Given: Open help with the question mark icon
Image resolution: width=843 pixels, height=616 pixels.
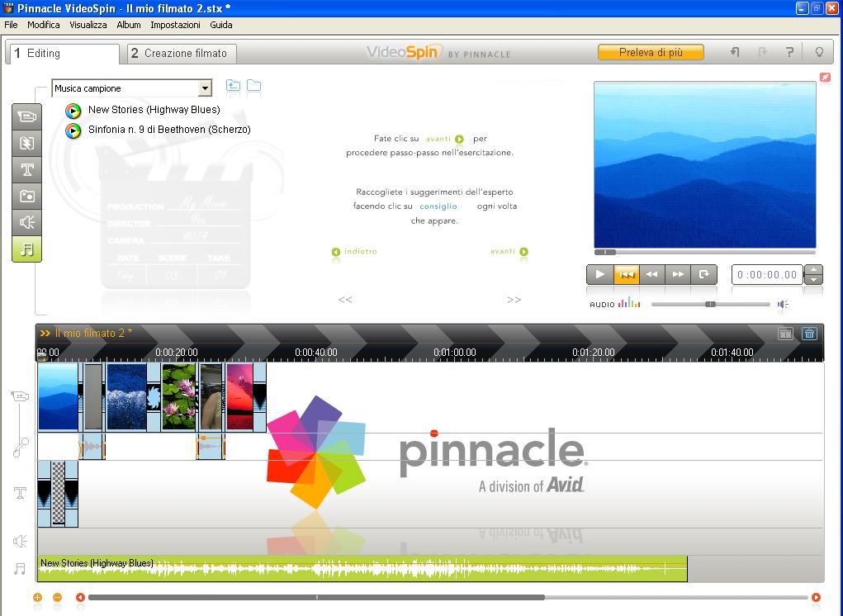Looking at the screenshot, I should pyautogui.click(x=789, y=52).
